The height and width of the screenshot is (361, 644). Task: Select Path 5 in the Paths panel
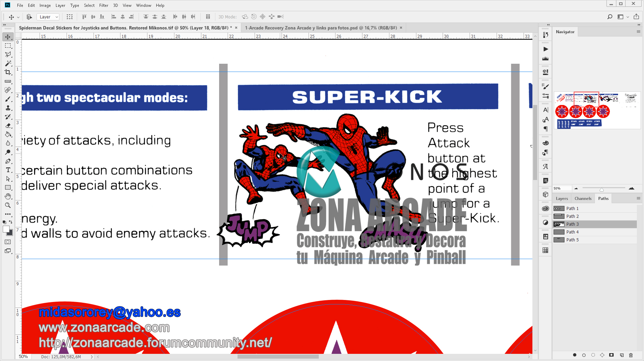(x=572, y=240)
